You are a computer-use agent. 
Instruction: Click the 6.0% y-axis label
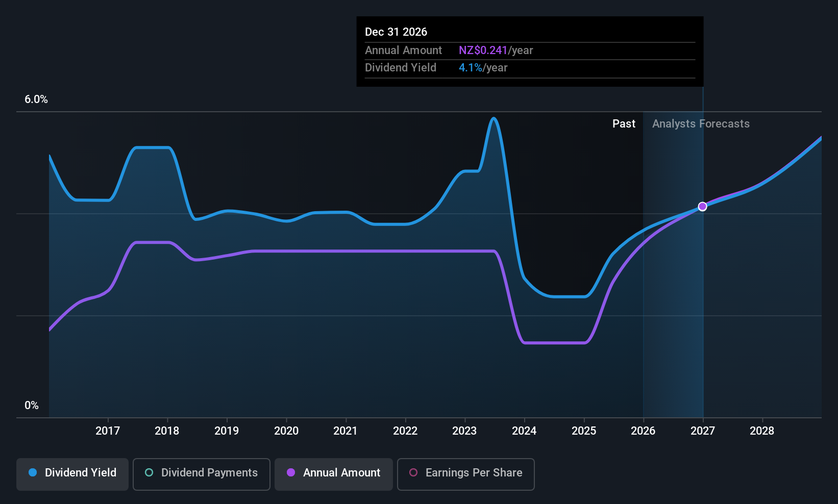coord(36,99)
